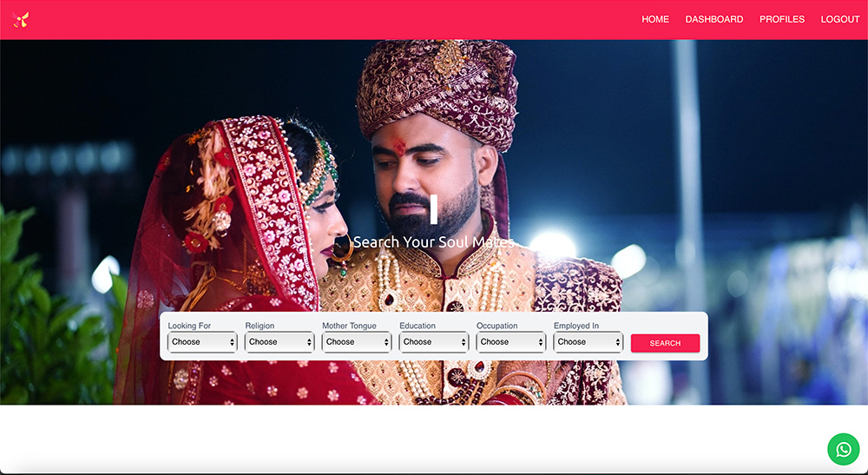
Task: Click the red SEARCH button
Action: (665, 343)
